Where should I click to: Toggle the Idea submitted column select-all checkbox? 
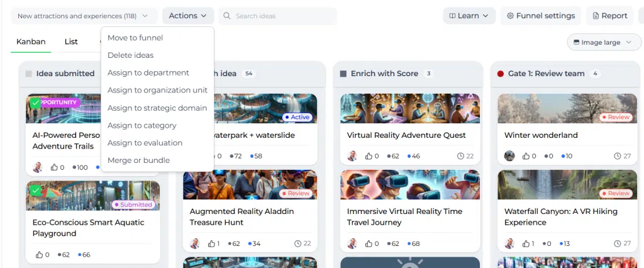click(29, 74)
